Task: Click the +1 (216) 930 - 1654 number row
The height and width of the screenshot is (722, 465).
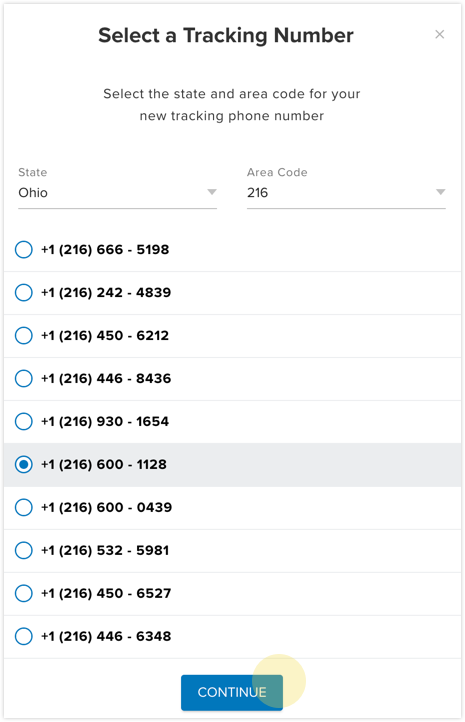Action: pyautogui.click(x=232, y=422)
